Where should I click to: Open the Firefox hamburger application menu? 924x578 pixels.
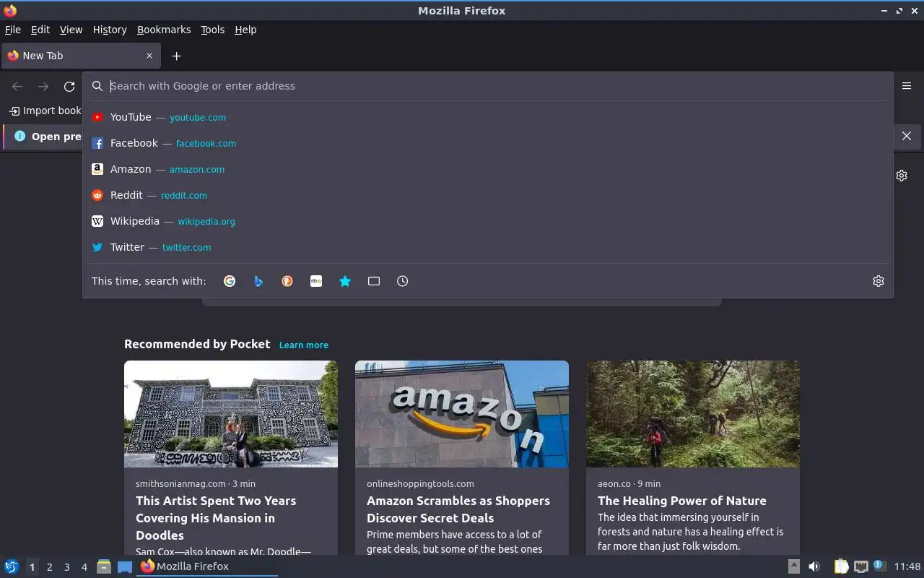[x=907, y=86]
